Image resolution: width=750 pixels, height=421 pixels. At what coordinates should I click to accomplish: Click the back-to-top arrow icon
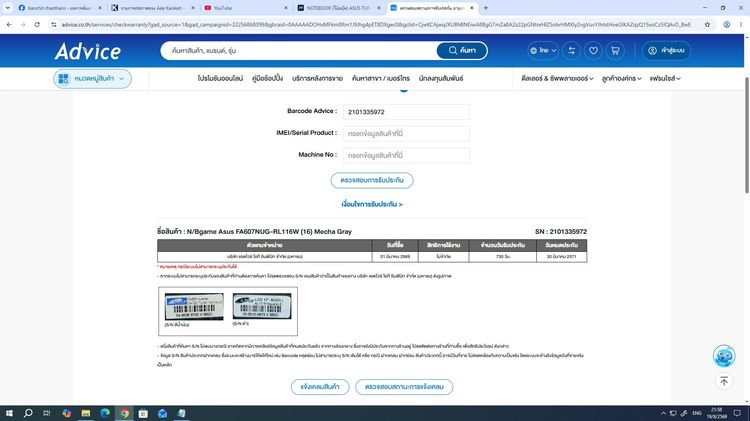pyautogui.click(x=724, y=381)
